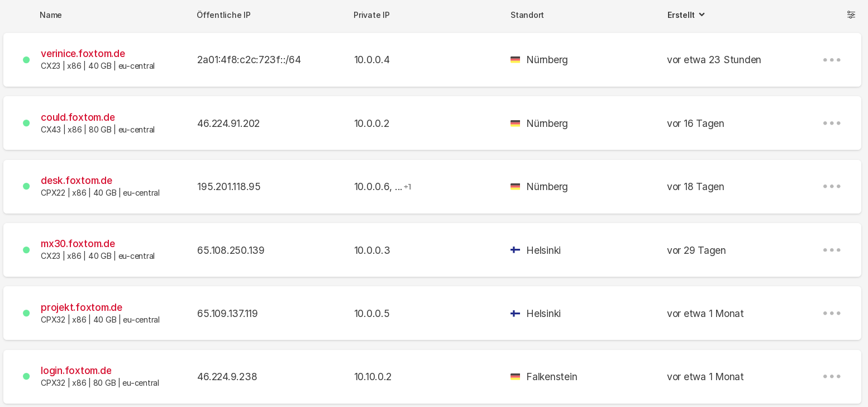Open login.foxtom.de server details

coord(76,371)
